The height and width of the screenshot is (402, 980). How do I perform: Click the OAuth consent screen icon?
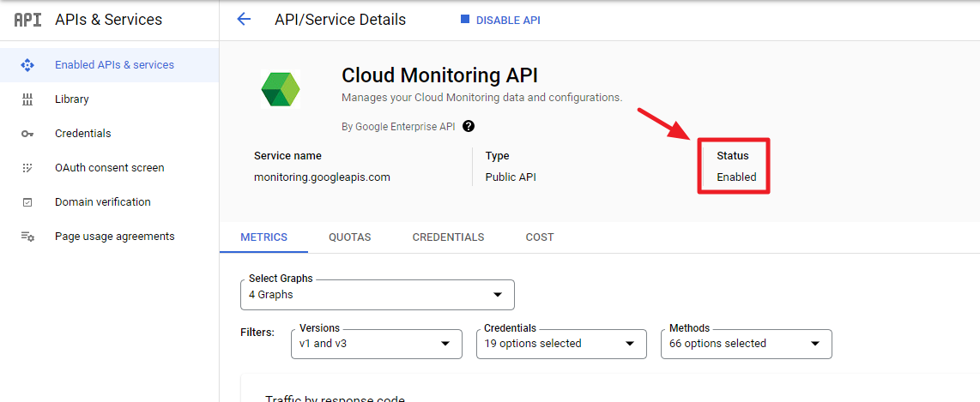pos(27,168)
